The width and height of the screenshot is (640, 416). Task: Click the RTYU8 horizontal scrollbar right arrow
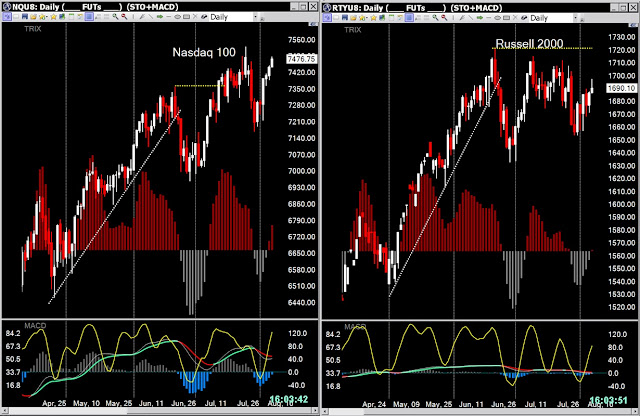[x=635, y=411]
